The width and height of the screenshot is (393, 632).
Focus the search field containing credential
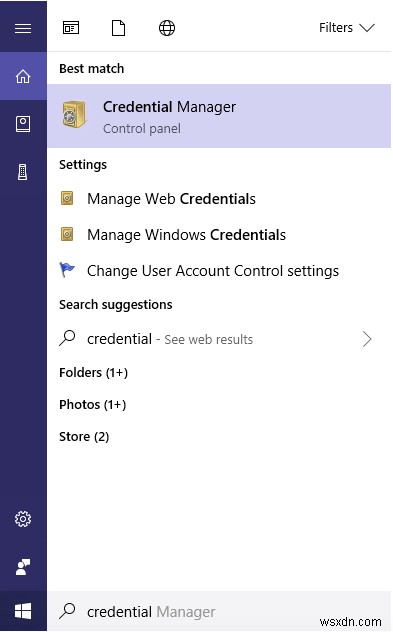(x=219, y=611)
